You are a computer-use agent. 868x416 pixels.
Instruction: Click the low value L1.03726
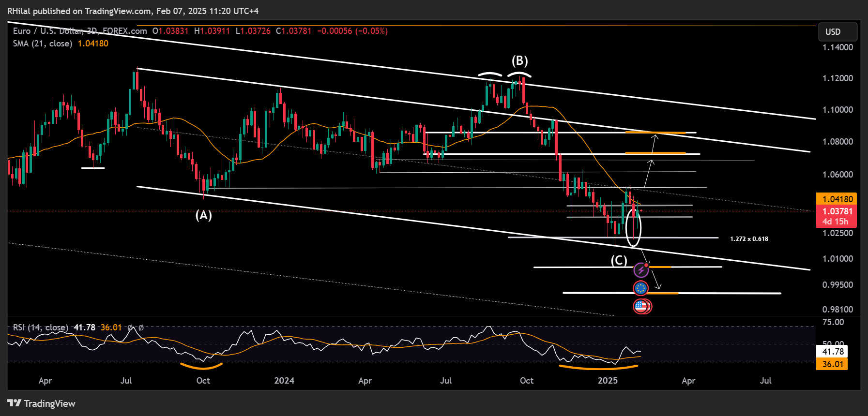point(253,31)
